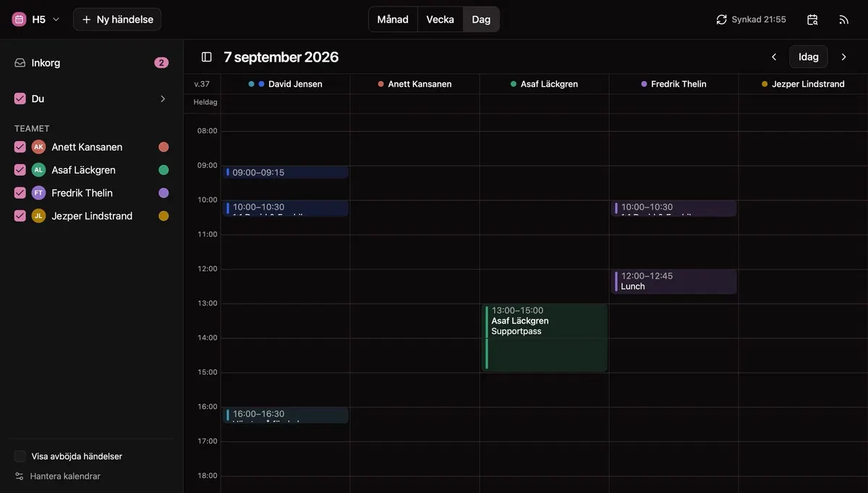Image resolution: width=868 pixels, height=493 pixels.
Task: Open the H5 workspace dropdown
Action: (x=36, y=20)
